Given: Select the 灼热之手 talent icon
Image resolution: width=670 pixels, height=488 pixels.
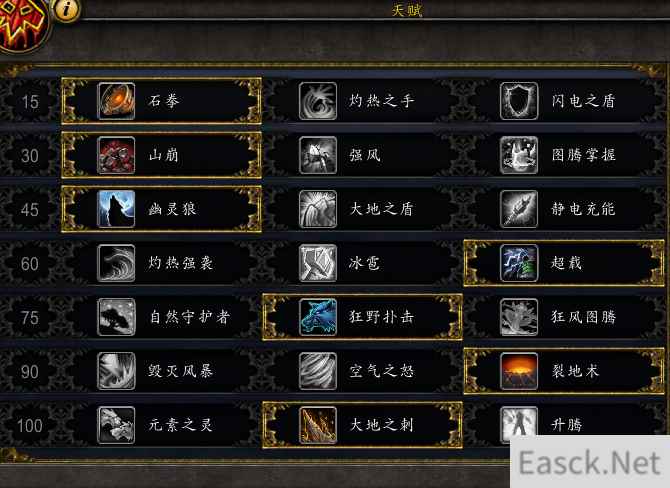Looking at the screenshot, I should 317,101.
